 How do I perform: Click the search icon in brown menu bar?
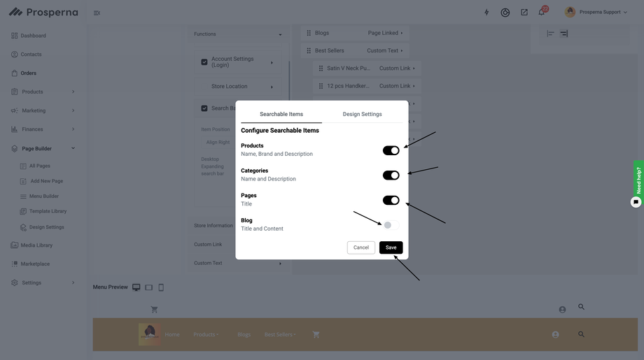(581, 334)
